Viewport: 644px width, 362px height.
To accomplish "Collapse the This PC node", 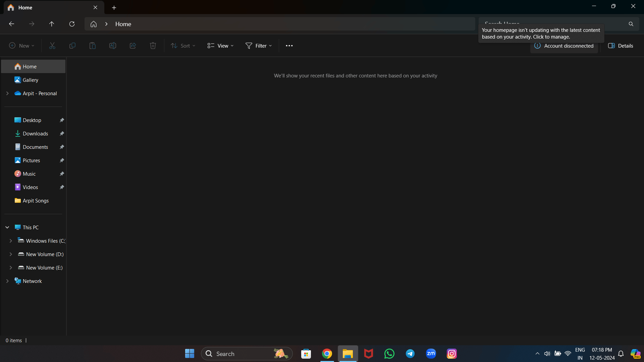I will pos(7,227).
